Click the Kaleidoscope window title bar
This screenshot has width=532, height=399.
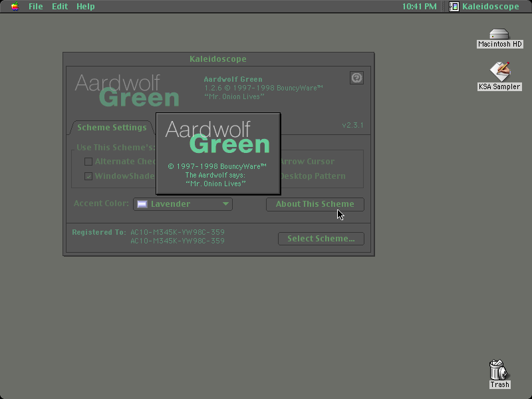(x=218, y=59)
